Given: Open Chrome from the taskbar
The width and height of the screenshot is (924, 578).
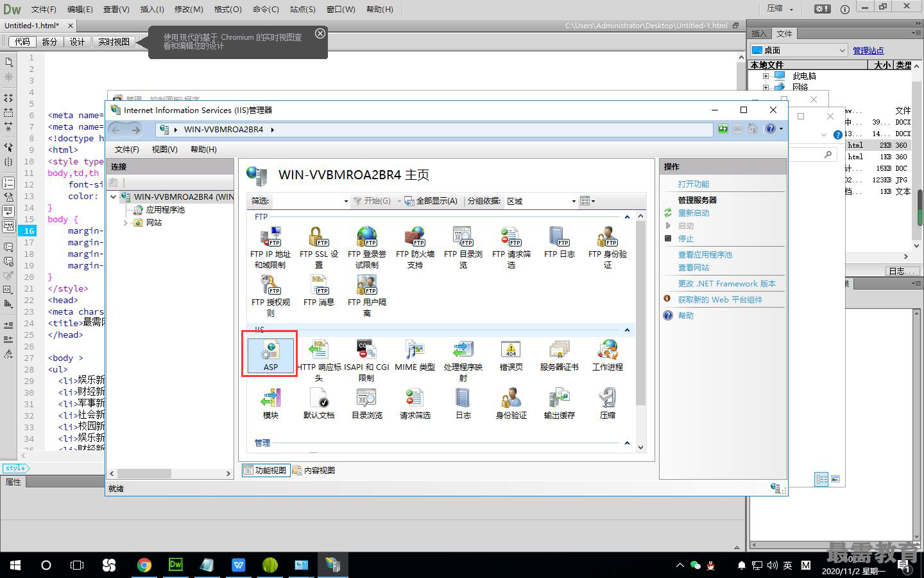Looking at the screenshot, I should [144, 565].
